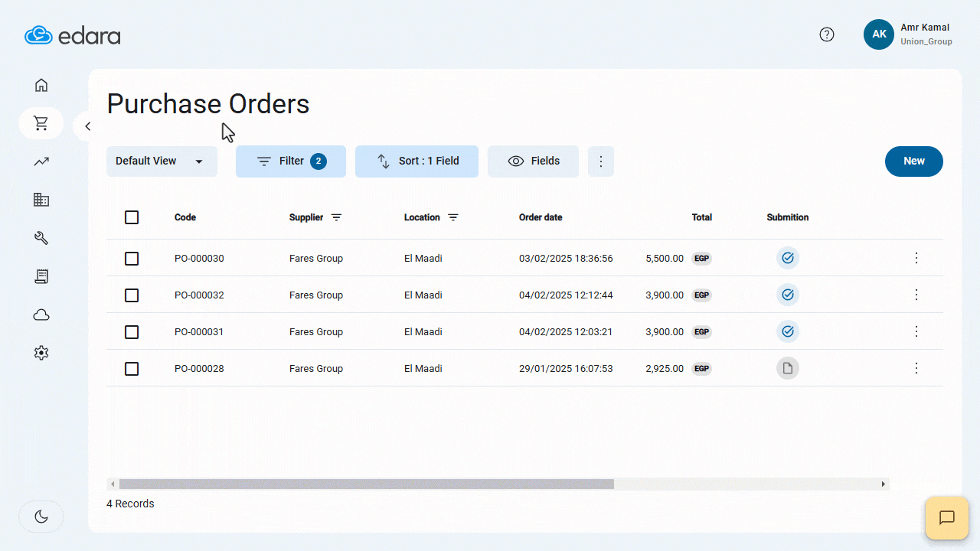
Task: Open the shopping cart Purchasing icon
Action: tap(41, 123)
